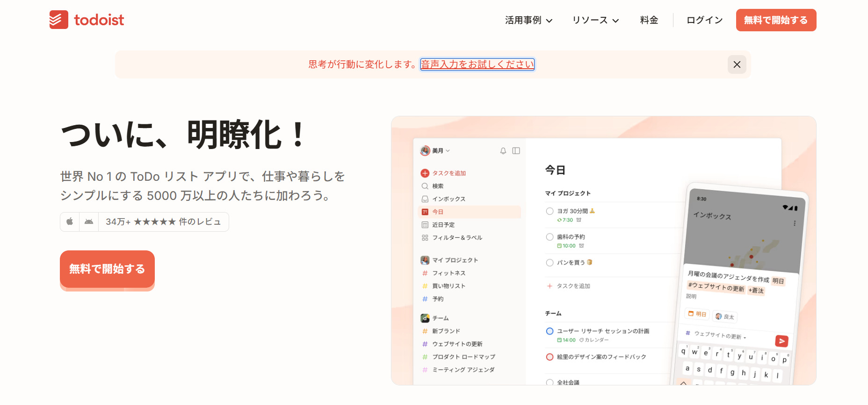Open the 活用事例 dropdown menu

[528, 20]
